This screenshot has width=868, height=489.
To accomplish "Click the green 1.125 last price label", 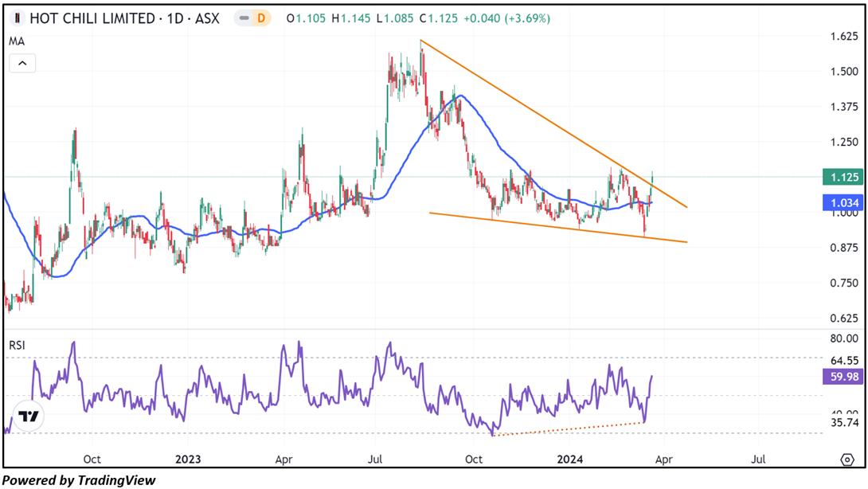I will (x=843, y=178).
